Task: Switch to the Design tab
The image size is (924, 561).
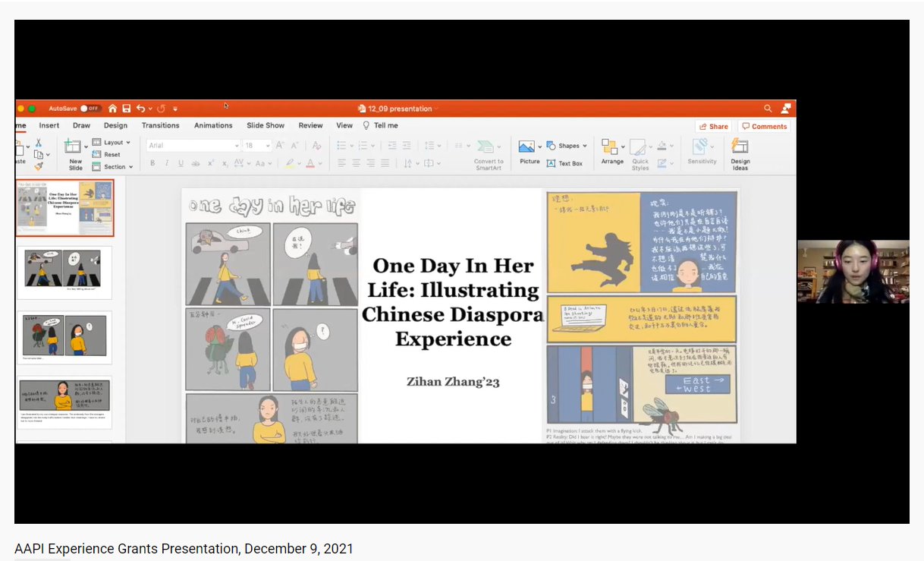Action: 115,125
